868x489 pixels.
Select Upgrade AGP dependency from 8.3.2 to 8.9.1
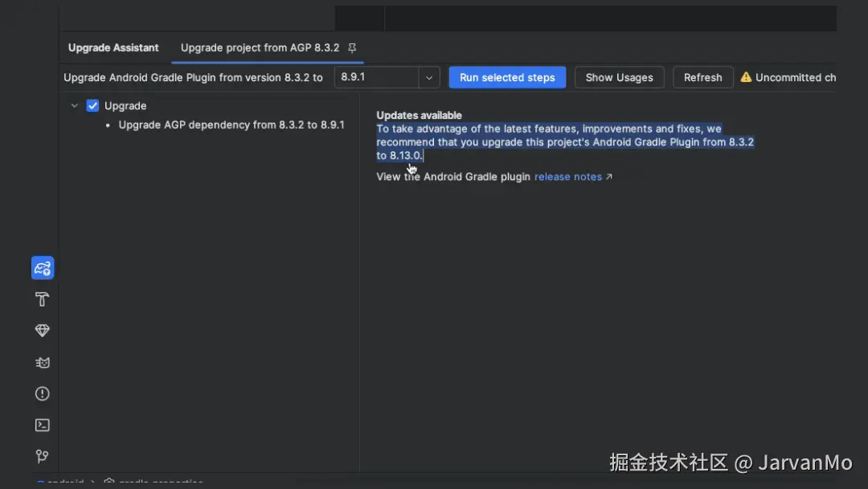[231, 125]
